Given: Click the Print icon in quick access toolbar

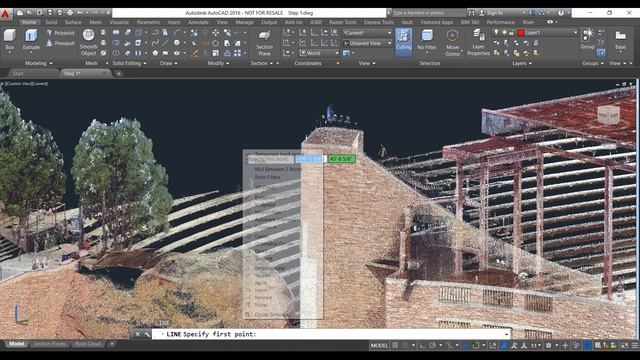Looking at the screenshot, I should (70, 13).
